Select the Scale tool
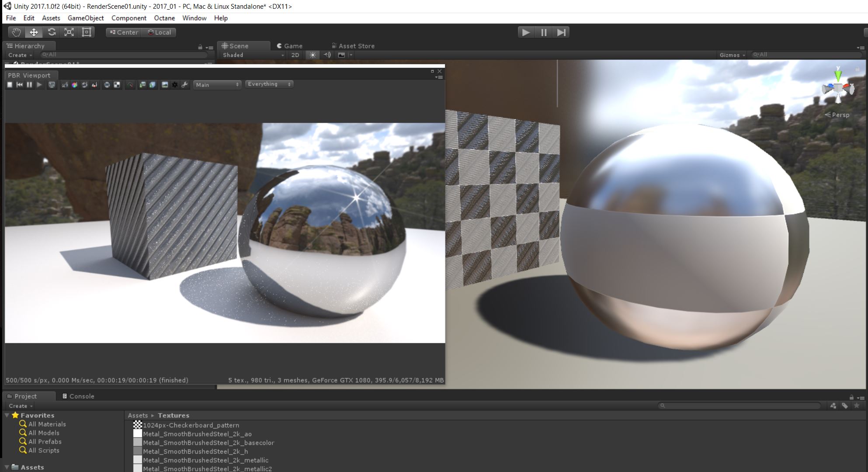This screenshot has width=868, height=472. 69,32
